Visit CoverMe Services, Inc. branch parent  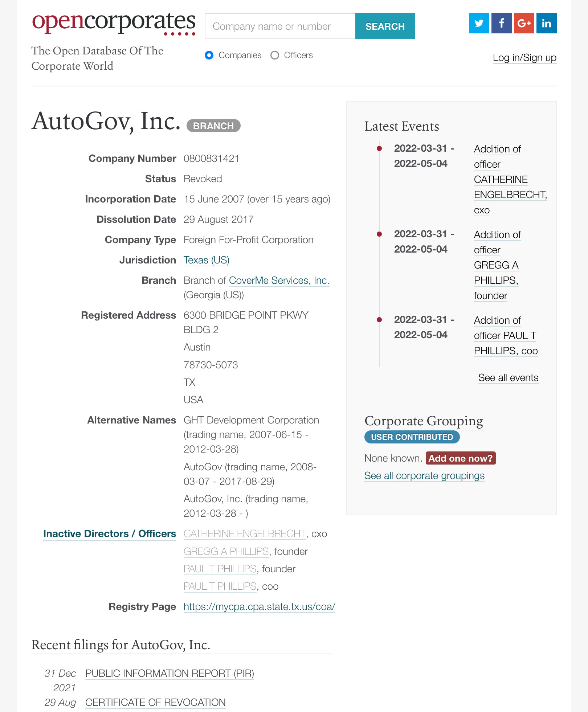pos(279,280)
